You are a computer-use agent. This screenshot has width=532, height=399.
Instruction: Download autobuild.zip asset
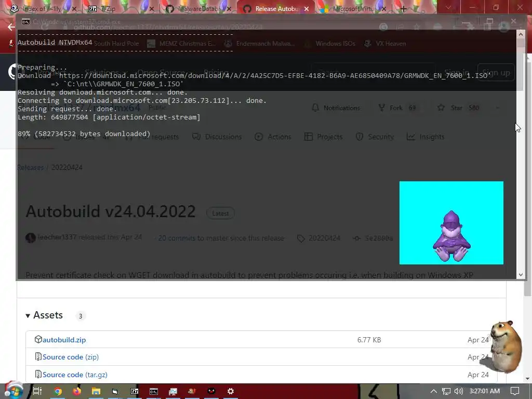click(64, 340)
